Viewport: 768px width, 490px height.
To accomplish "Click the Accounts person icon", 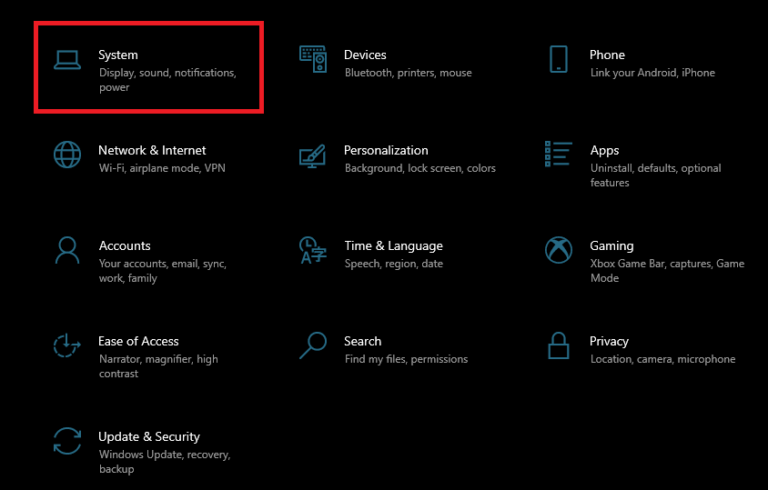I will click(x=67, y=250).
